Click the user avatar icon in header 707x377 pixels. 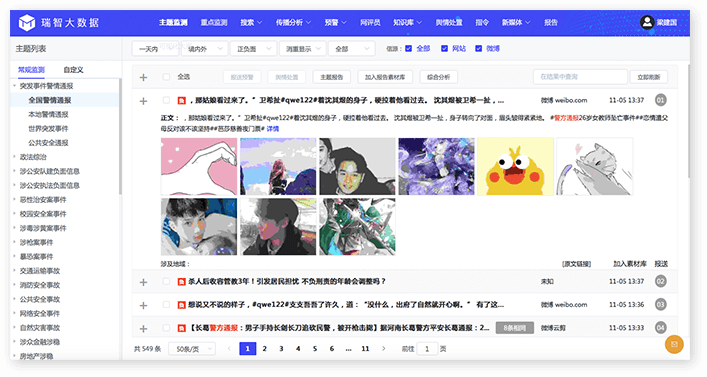point(647,22)
